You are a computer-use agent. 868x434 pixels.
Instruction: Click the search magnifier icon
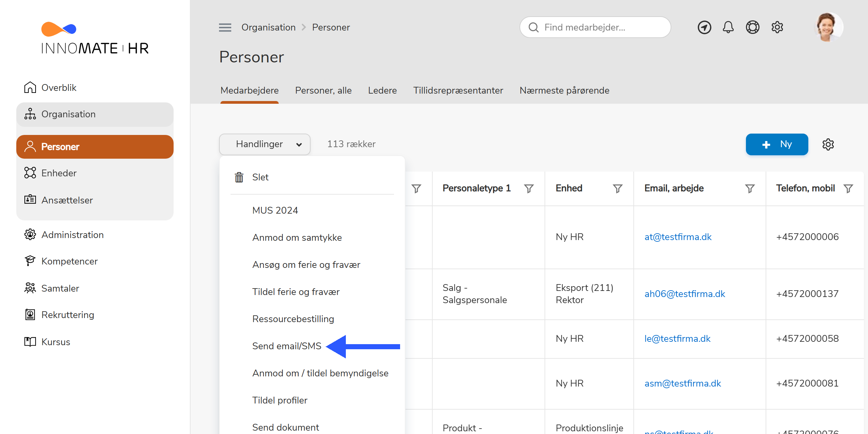pos(533,27)
